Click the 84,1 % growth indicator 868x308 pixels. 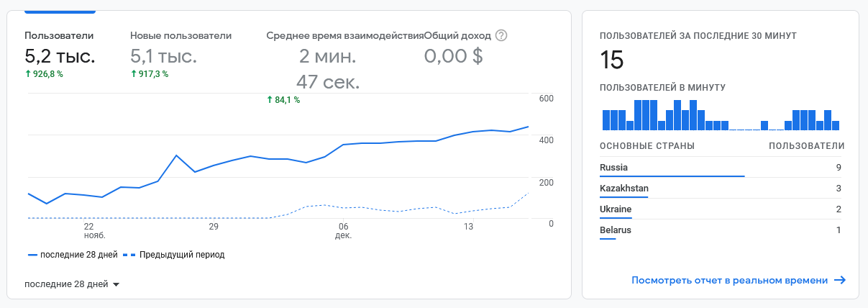point(283,100)
